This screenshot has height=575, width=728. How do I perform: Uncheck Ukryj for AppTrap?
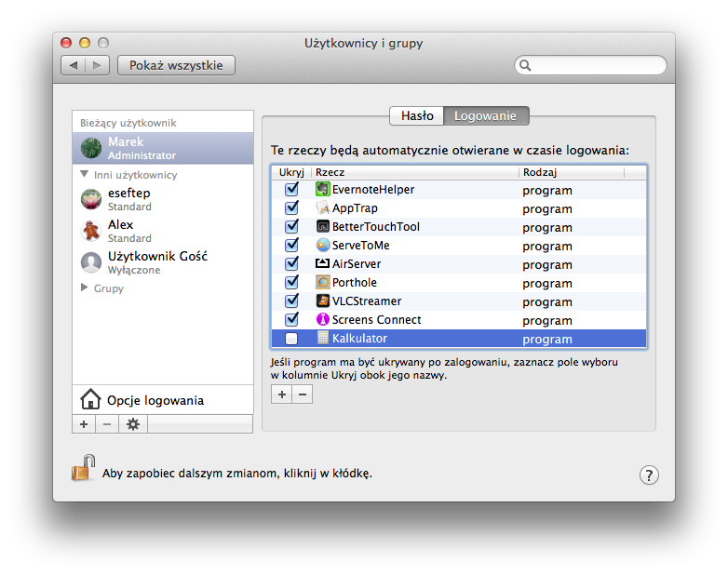point(291,207)
